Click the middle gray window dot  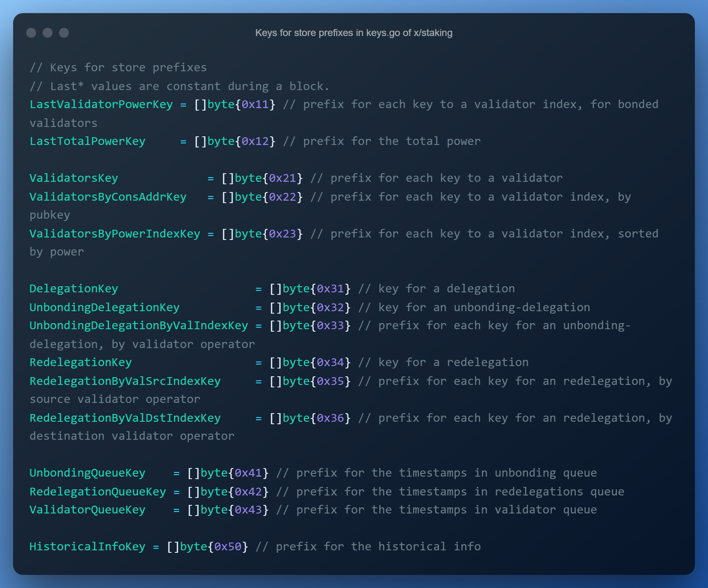click(48, 33)
